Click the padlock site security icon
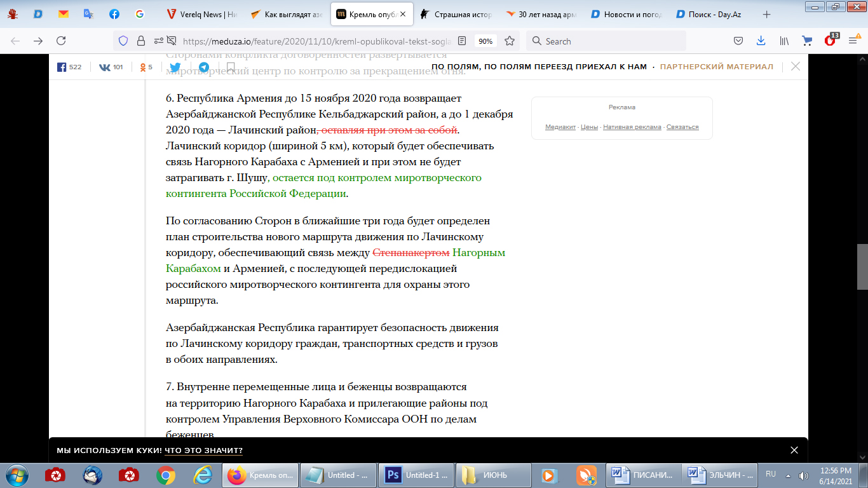Image resolution: width=868 pixels, height=488 pixels. click(x=141, y=41)
